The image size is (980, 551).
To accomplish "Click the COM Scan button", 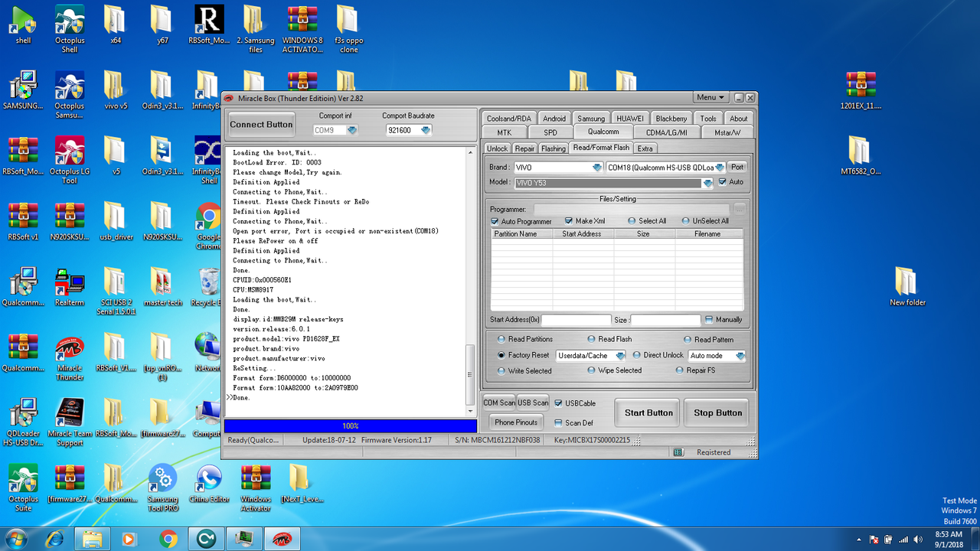I will [x=499, y=403].
